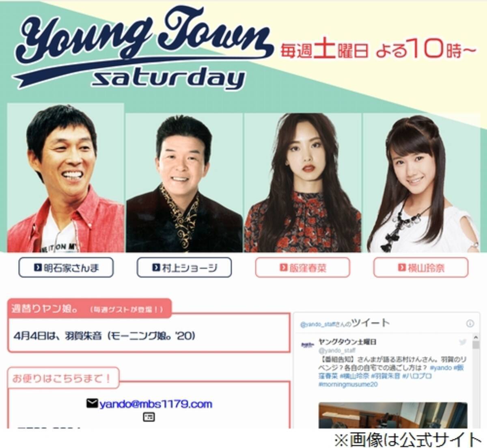Viewport: 487px width, 448px height.
Task: Open the 横山玲奈 profile button
Action: pos(421,267)
